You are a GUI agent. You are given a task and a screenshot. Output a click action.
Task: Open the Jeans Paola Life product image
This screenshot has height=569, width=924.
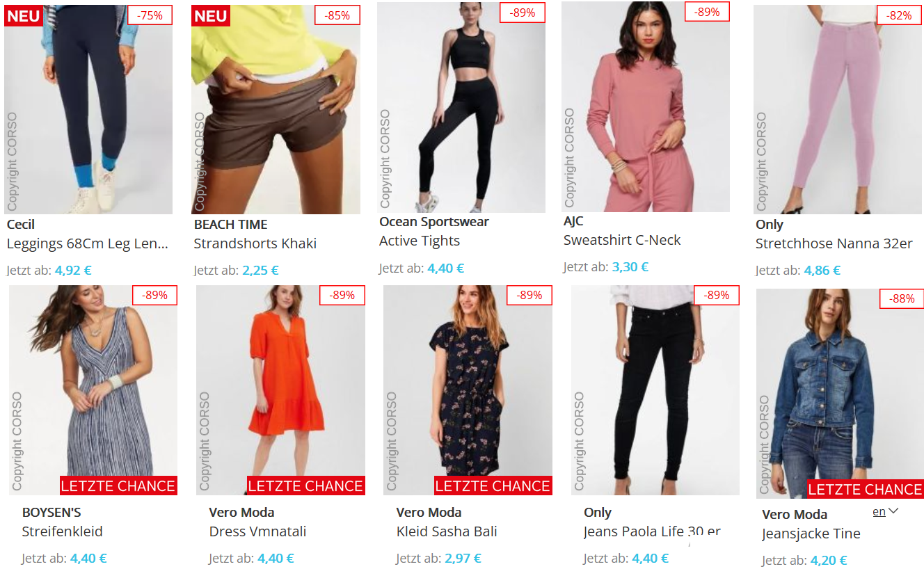[655, 390]
